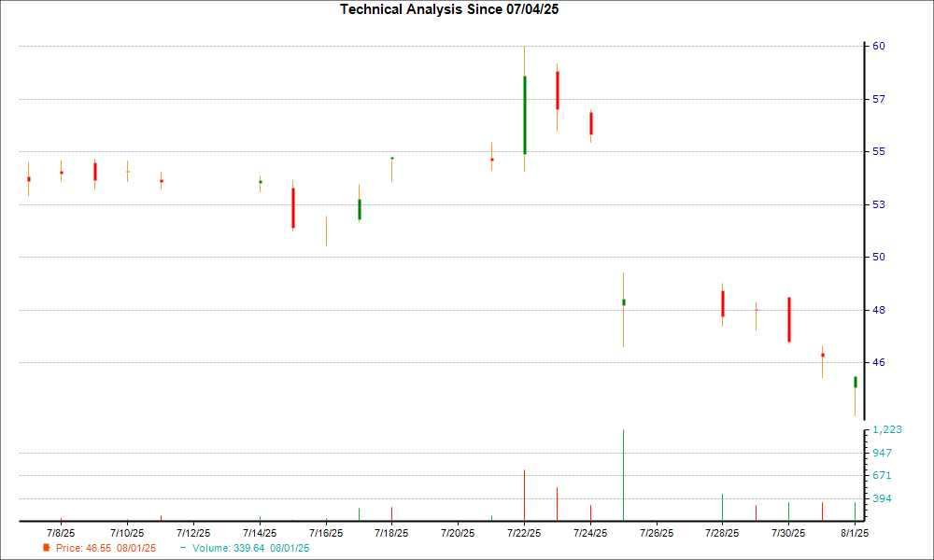This screenshot has height=560, width=934.
Task: Select the long red candlestick above 7/30/25
Action: (x=789, y=319)
